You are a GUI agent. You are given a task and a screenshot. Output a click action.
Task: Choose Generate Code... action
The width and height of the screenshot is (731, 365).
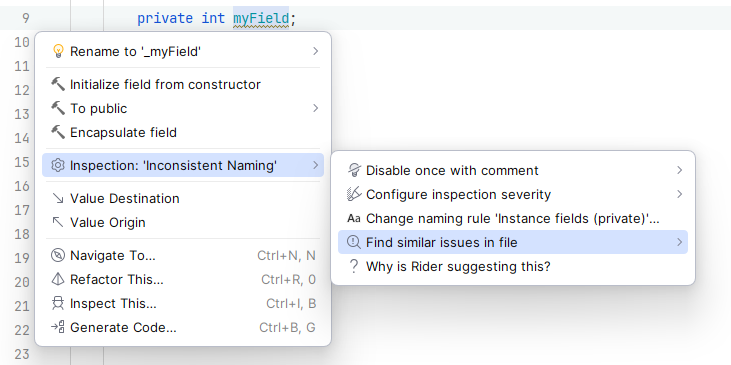pos(183,327)
